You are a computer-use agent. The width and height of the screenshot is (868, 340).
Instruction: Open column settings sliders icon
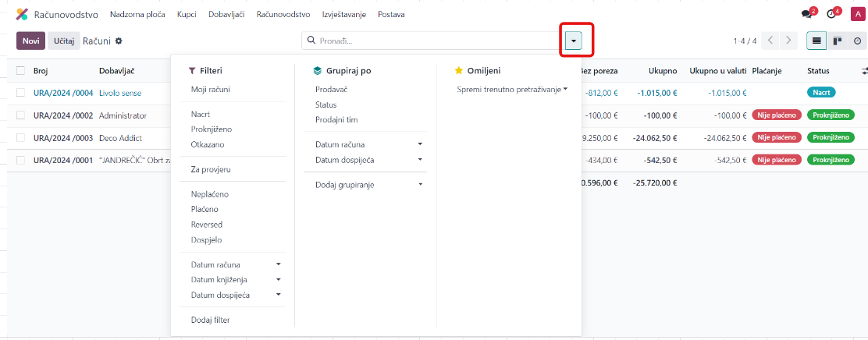863,71
